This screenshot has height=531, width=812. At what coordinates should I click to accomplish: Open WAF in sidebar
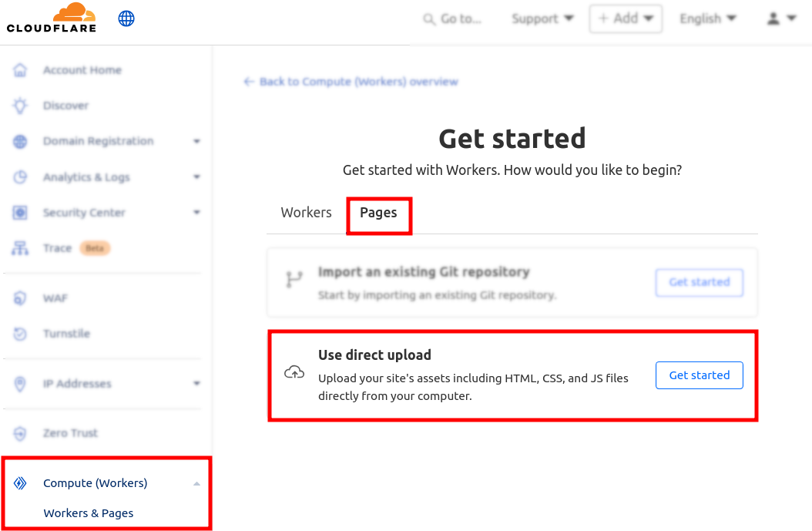(x=55, y=298)
